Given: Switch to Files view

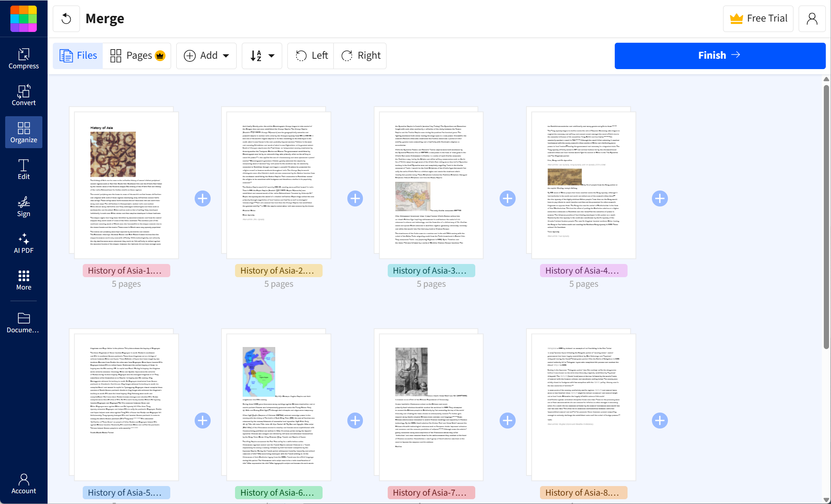Looking at the screenshot, I should (x=78, y=56).
